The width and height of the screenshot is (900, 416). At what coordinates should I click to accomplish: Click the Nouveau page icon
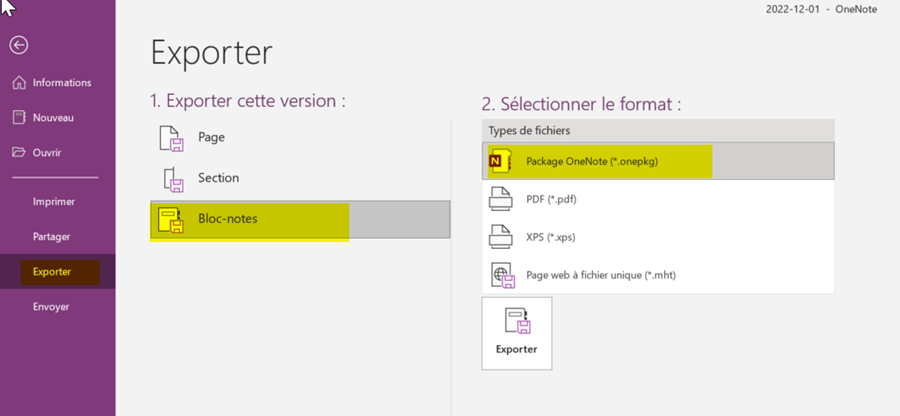(18, 117)
